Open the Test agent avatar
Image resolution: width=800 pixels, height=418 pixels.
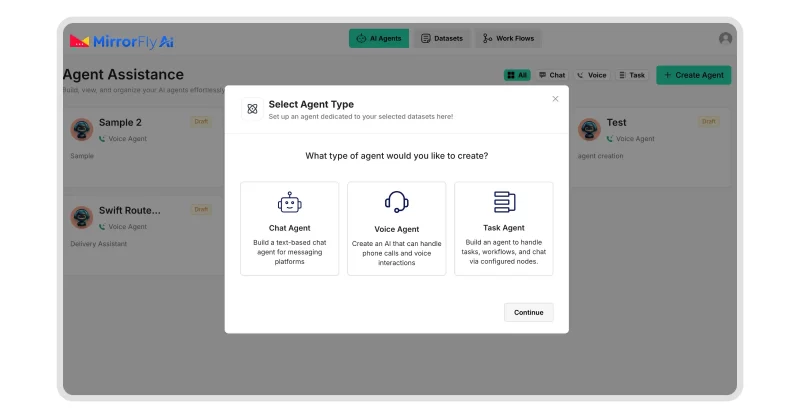click(589, 130)
